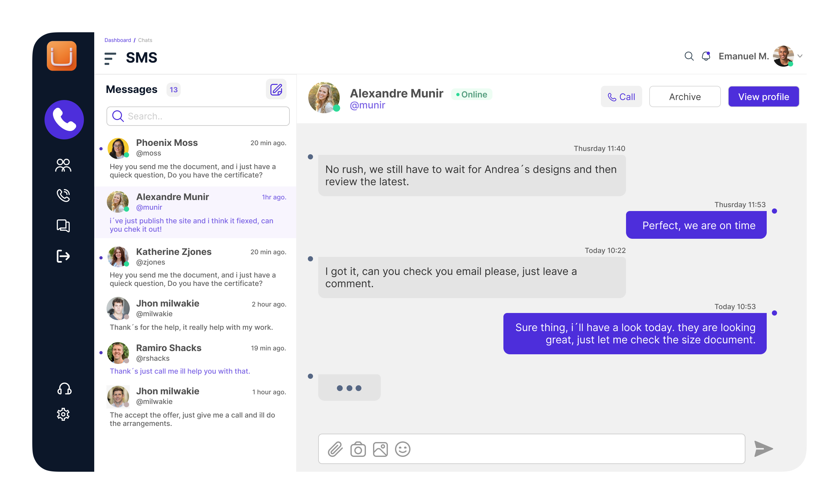
Task: Click the Archive button
Action: 684,97
